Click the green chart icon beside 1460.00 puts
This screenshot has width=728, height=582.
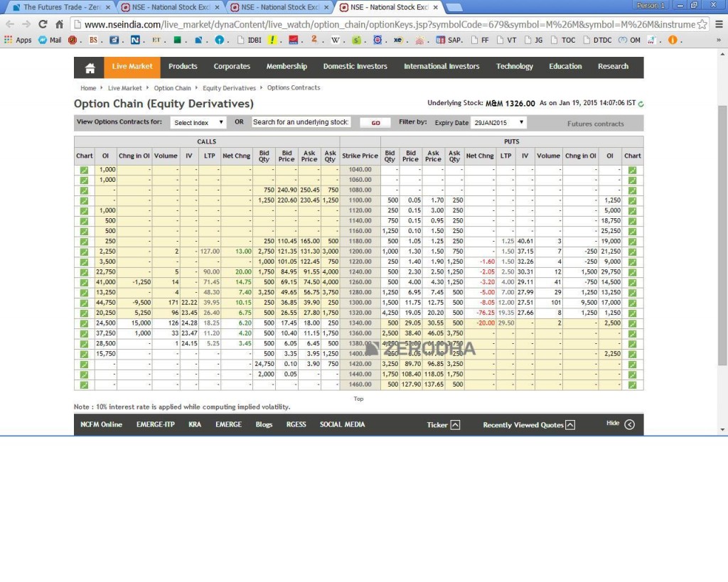(x=632, y=384)
